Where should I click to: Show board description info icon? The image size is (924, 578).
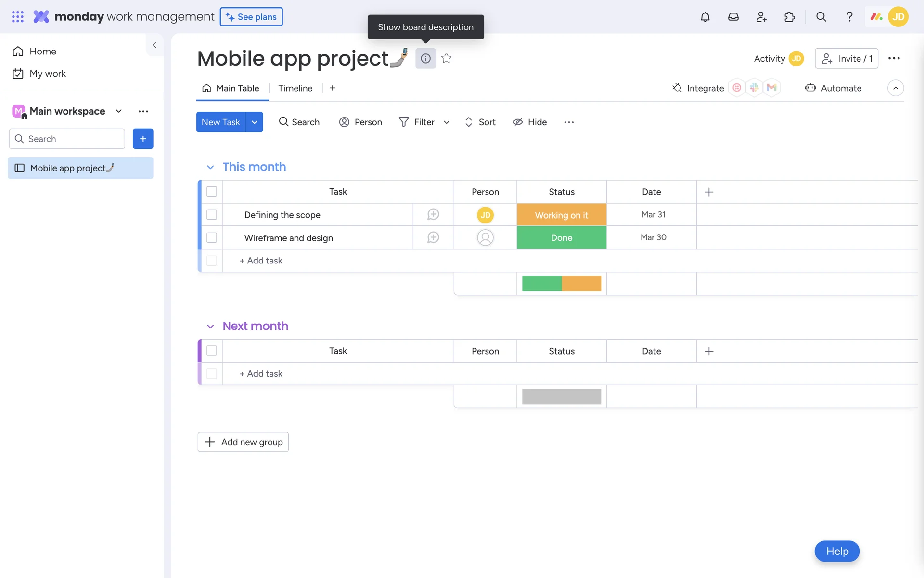coord(425,58)
